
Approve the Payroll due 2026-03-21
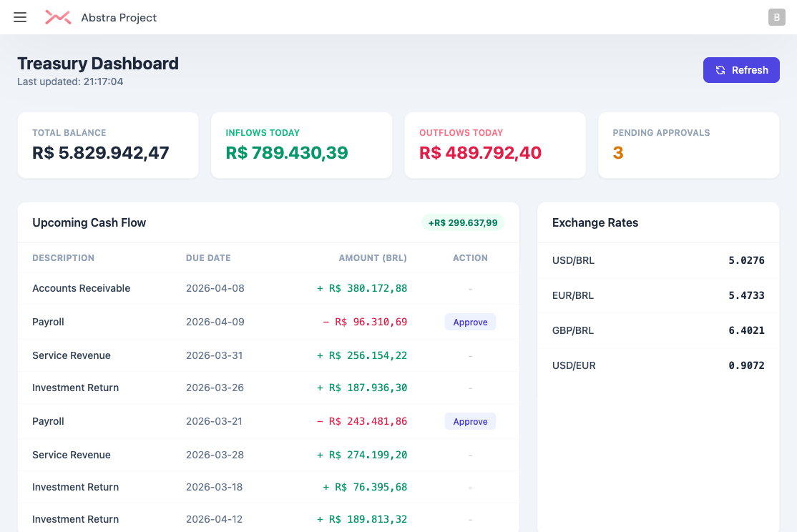pos(470,421)
